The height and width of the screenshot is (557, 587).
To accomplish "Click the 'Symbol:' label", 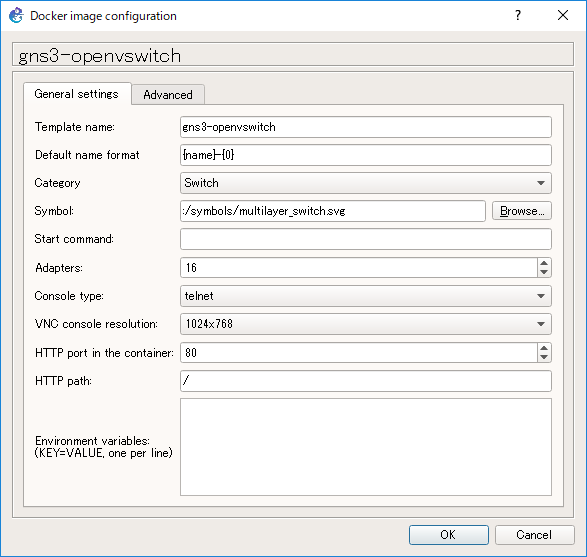I will (x=54, y=211).
